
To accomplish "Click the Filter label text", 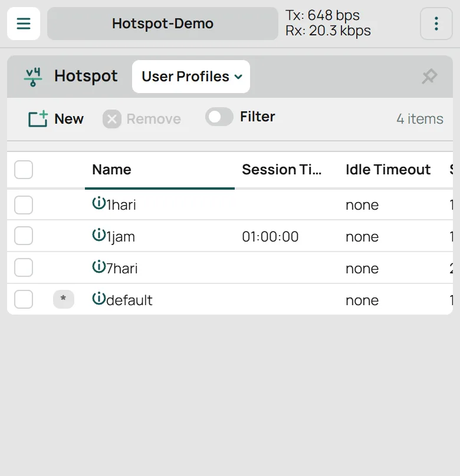I will coord(258,117).
